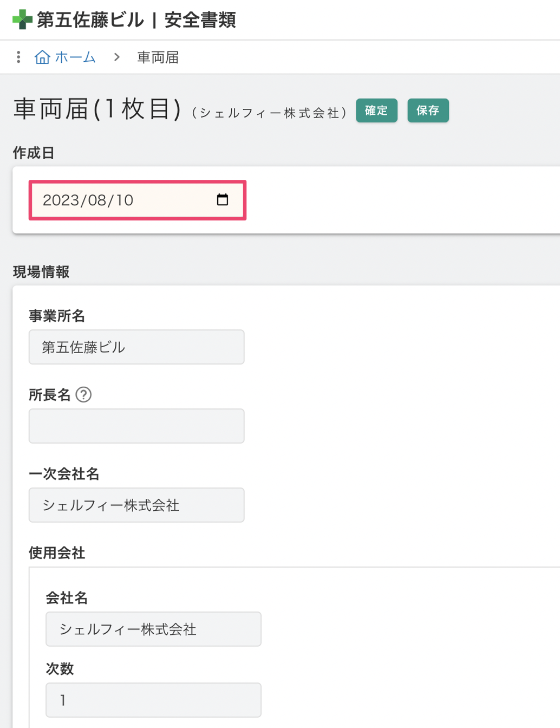Click the 事業所名 field 第五佐藤ビル
This screenshot has width=560, height=728.
(x=136, y=347)
